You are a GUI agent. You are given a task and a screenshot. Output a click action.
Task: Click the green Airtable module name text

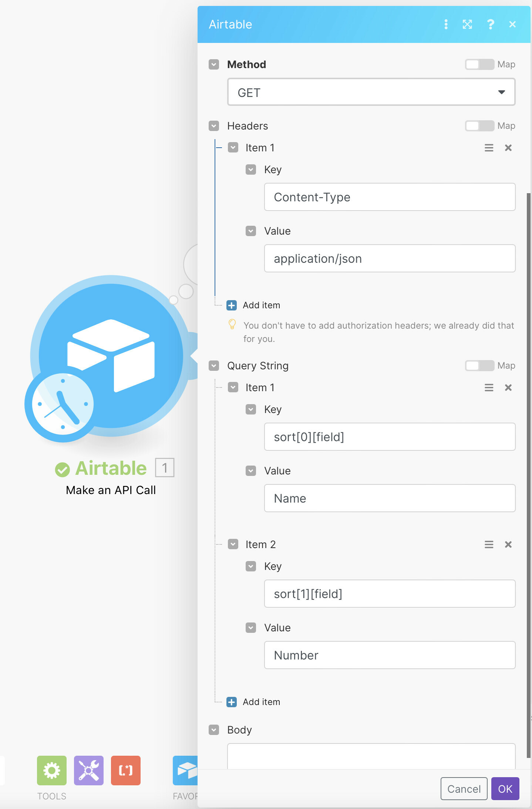[111, 468]
